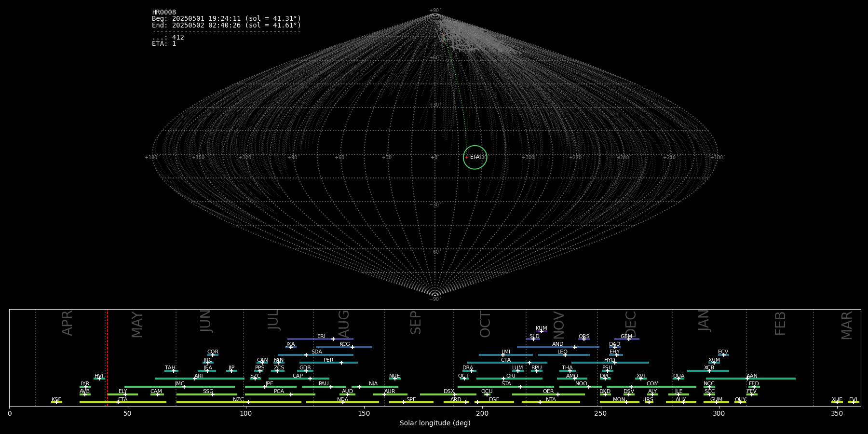Select the ARI shower label

point(199,376)
